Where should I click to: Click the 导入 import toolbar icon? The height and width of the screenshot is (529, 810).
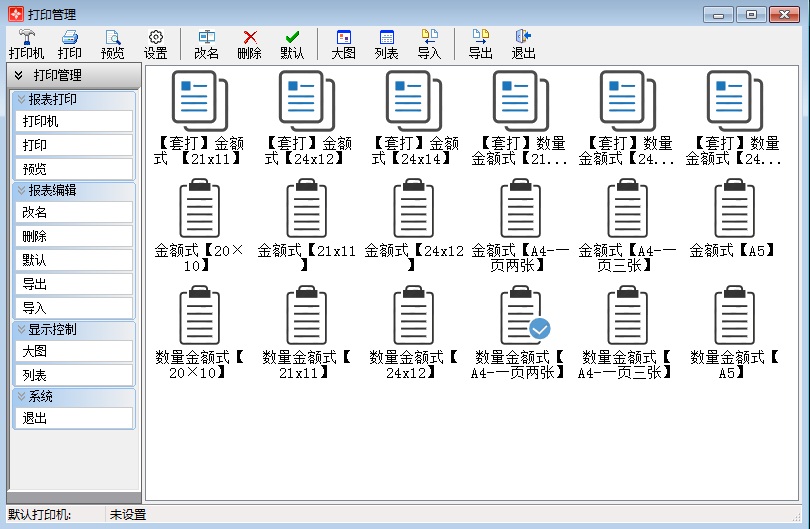pyautogui.click(x=429, y=44)
